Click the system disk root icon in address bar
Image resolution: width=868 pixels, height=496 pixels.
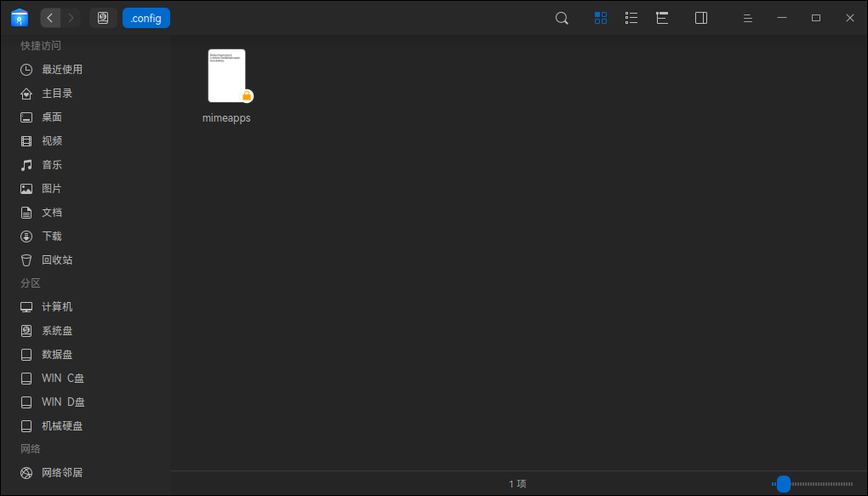tap(103, 18)
